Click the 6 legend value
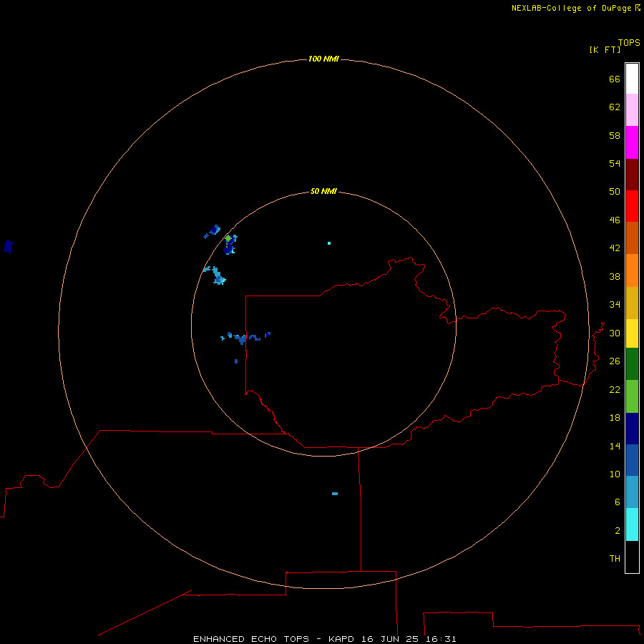Image resolution: width=644 pixels, height=644 pixels. click(618, 502)
